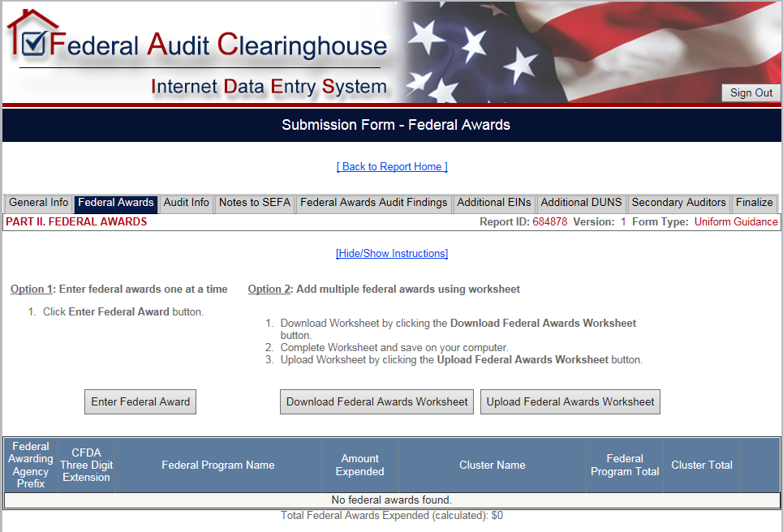Viewport: 783px width, 532px height.
Task: Download the Federal Awards Worksheet
Action: [377, 401]
